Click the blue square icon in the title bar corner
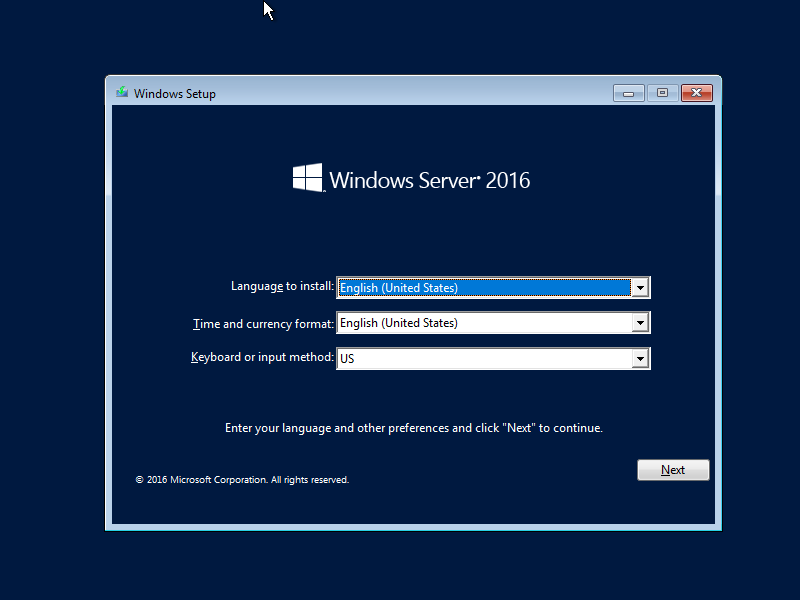The width and height of the screenshot is (800, 600). (x=661, y=92)
